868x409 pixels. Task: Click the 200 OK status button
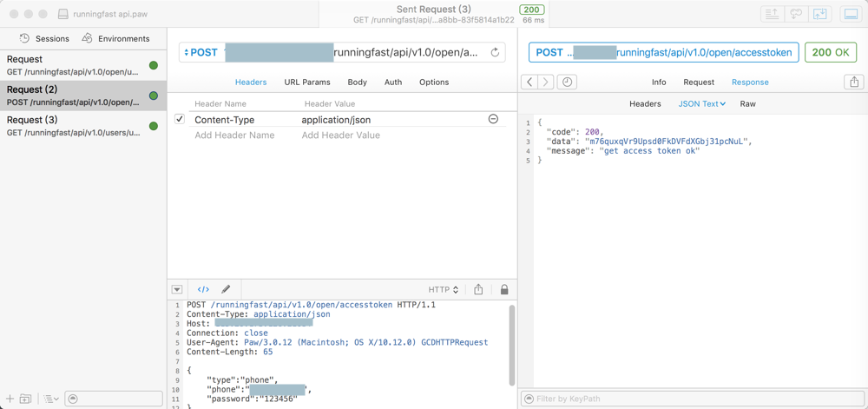click(831, 53)
